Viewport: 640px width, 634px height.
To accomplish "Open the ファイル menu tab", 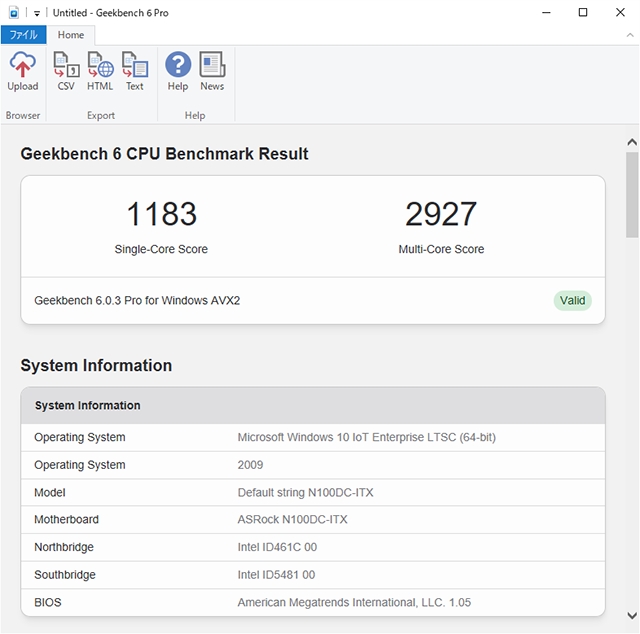I will (23, 35).
